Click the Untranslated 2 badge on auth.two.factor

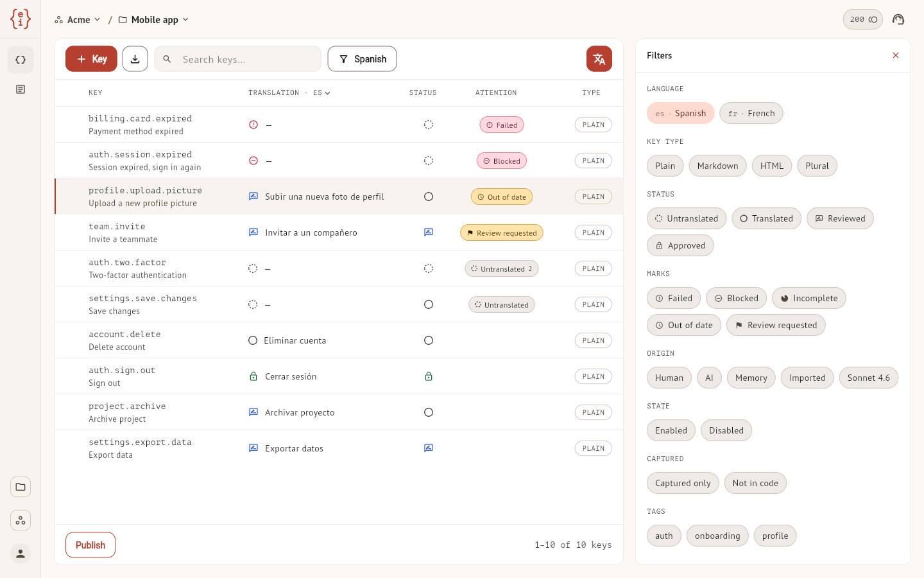tap(502, 269)
